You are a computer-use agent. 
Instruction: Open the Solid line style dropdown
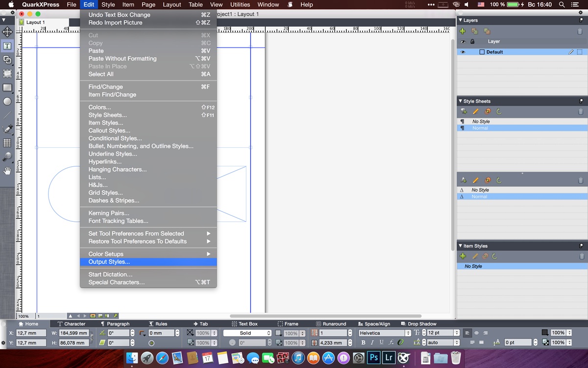[x=248, y=333]
